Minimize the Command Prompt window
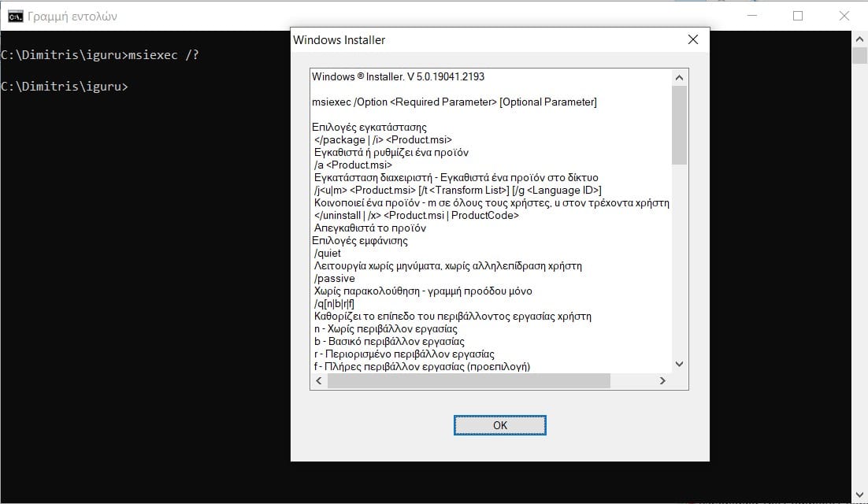The height and width of the screenshot is (504, 868). point(751,16)
